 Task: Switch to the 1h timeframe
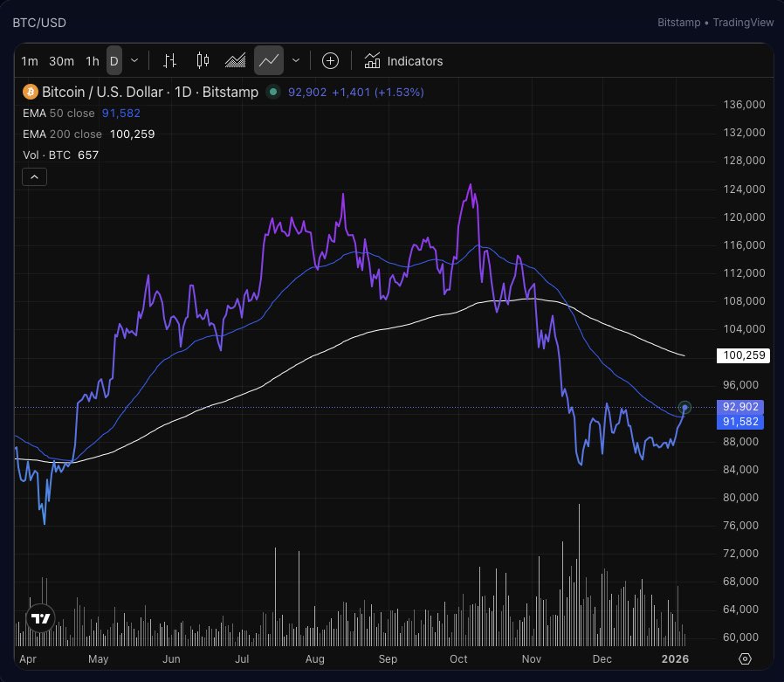pos(93,61)
